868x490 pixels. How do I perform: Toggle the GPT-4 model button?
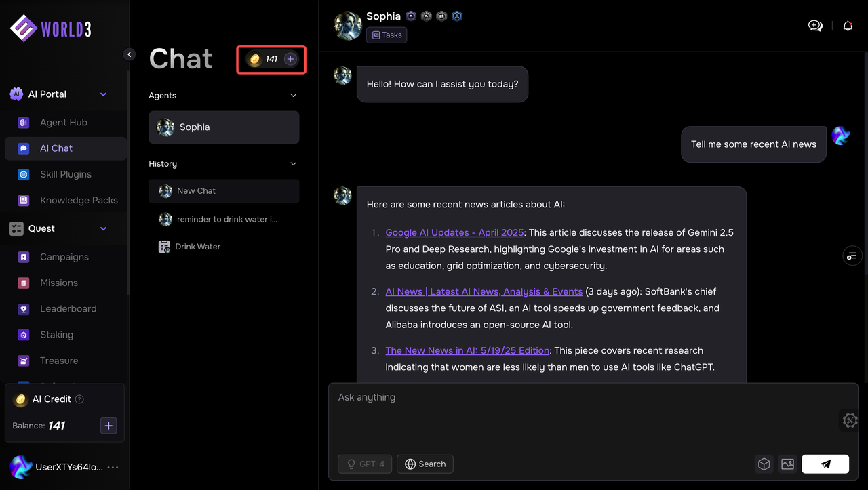click(365, 464)
